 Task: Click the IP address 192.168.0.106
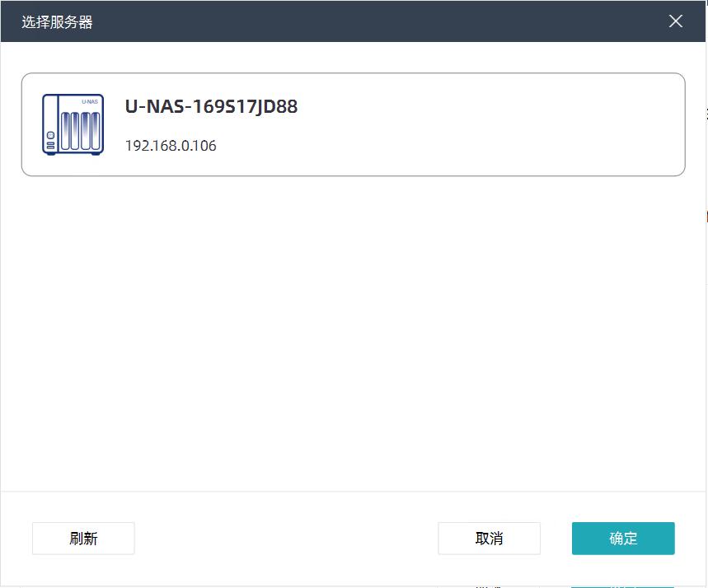click(x=171, y=146)
